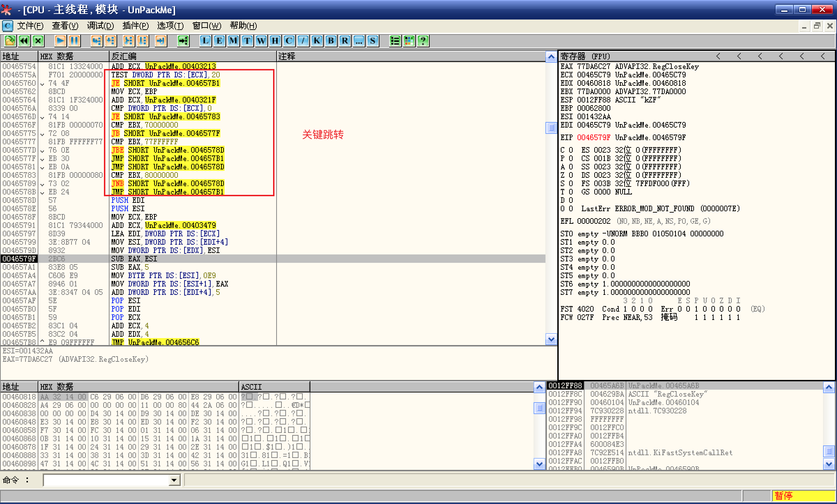Image resolution: width=837 pixels, height=504 pixels.
Task: Toggle register view via 寄存器 (FPU) header
Action: 586,56
